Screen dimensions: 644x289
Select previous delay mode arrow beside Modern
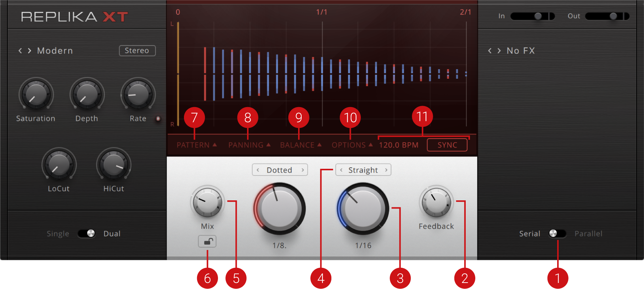20,51
